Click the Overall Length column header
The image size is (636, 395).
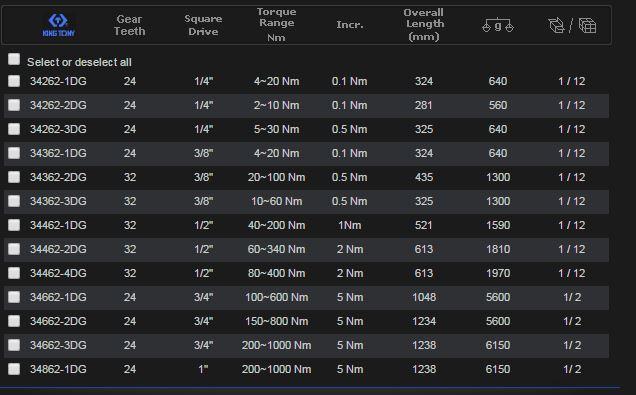point(423,25)
